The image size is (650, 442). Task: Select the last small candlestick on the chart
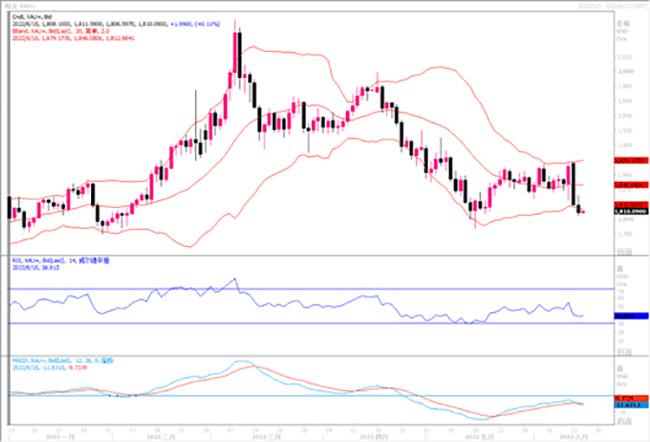[x=583, y=210]
